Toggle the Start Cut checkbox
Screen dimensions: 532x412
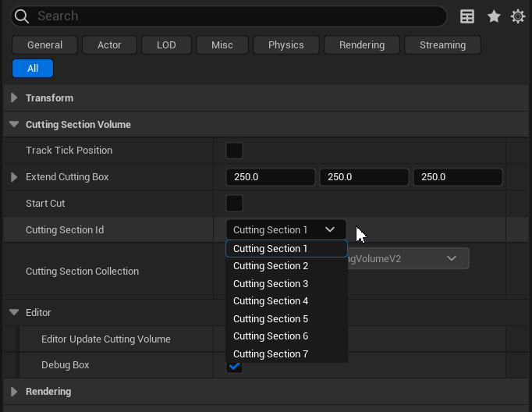tap(234, 204)
